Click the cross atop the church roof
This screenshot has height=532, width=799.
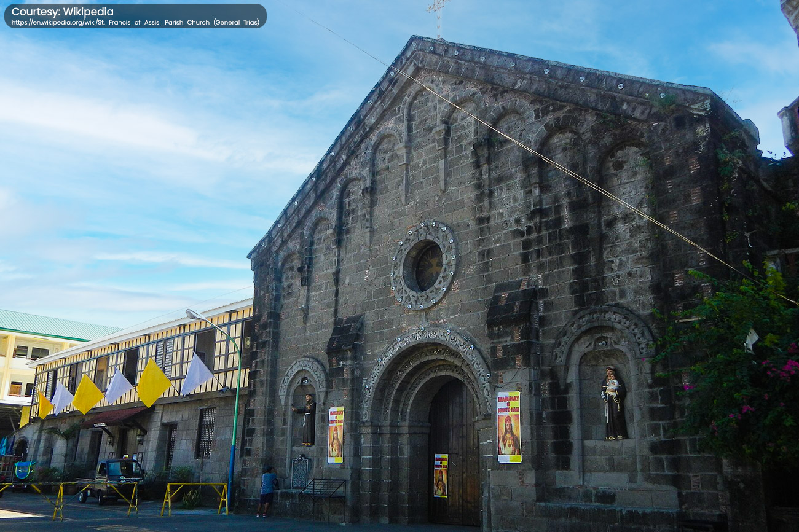[438, 15]
